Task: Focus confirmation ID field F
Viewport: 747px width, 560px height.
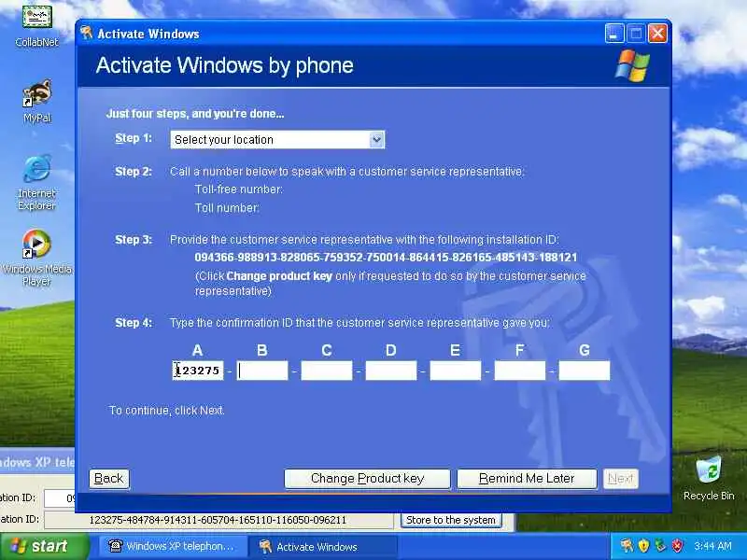Action: (x=520, y=371)
